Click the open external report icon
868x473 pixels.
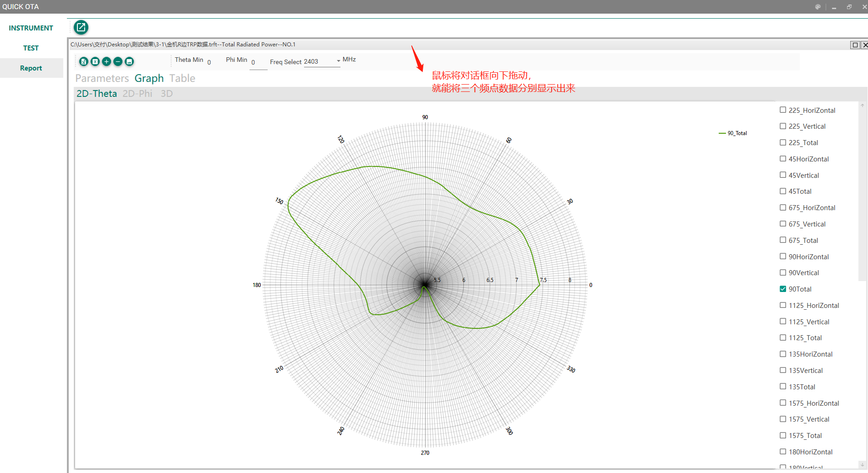coord(81,27)
